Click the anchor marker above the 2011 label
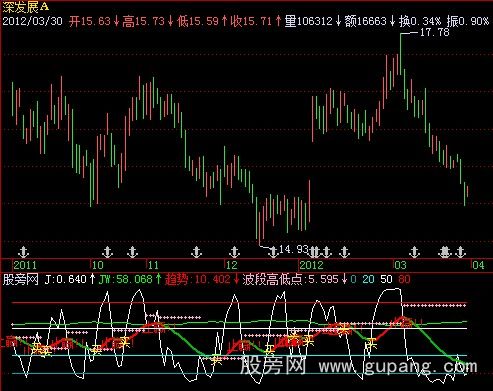Screen dimensions: 493x391 click(24, 252)
